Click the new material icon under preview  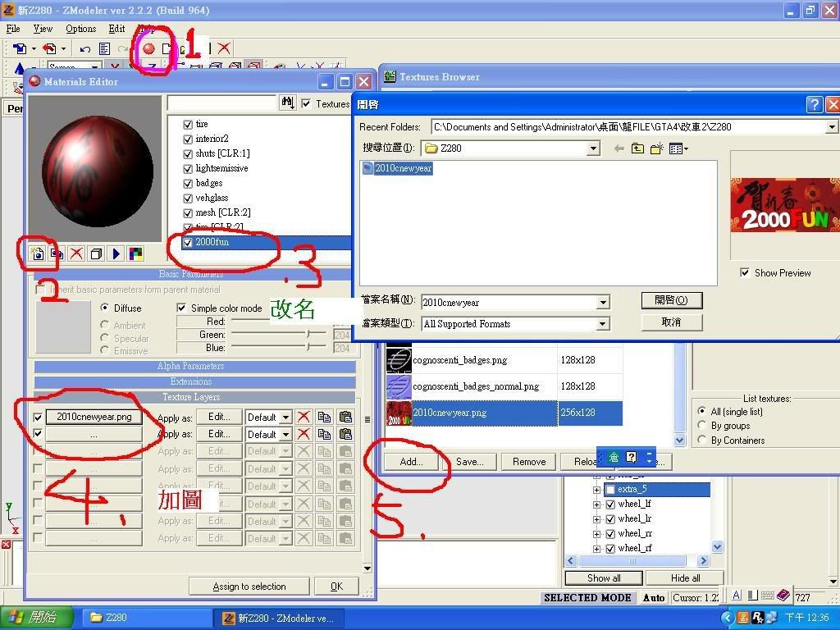click(x=38, y=253)
